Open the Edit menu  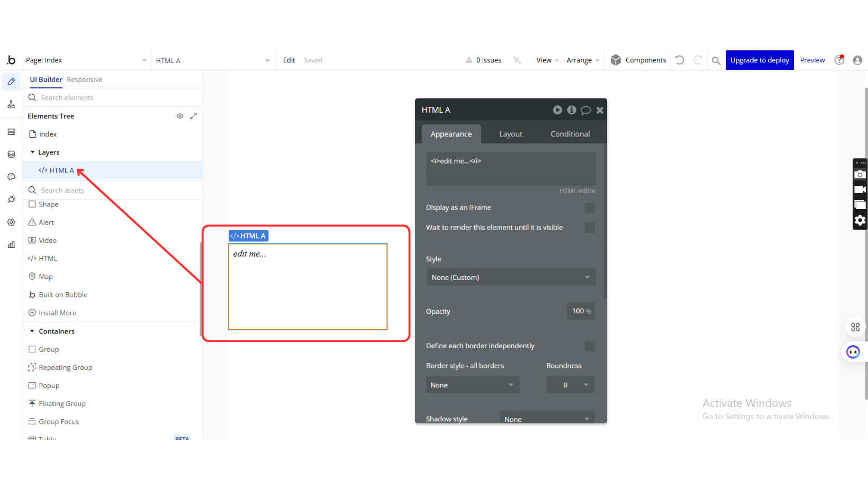click(x=289, y=60)
